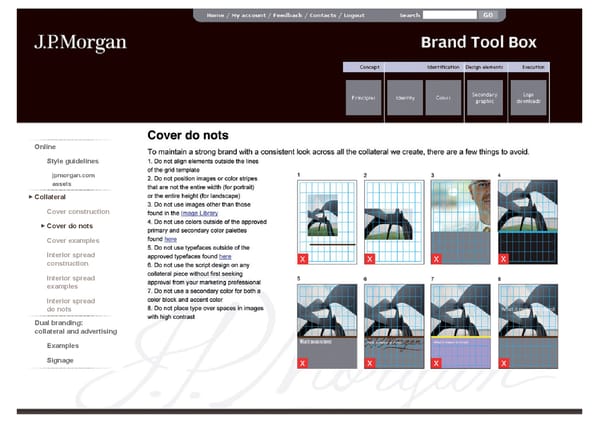Click the J.P.Morgan logo
600x423 pixels.
(80, 43)
